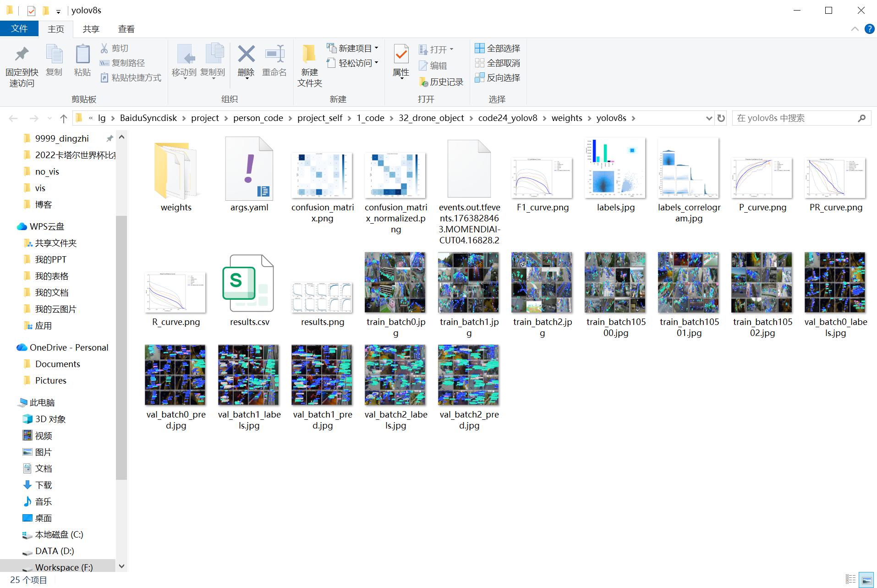
Task: Select WPS云盘 in the navigation pane
Action: coord(47,226)
